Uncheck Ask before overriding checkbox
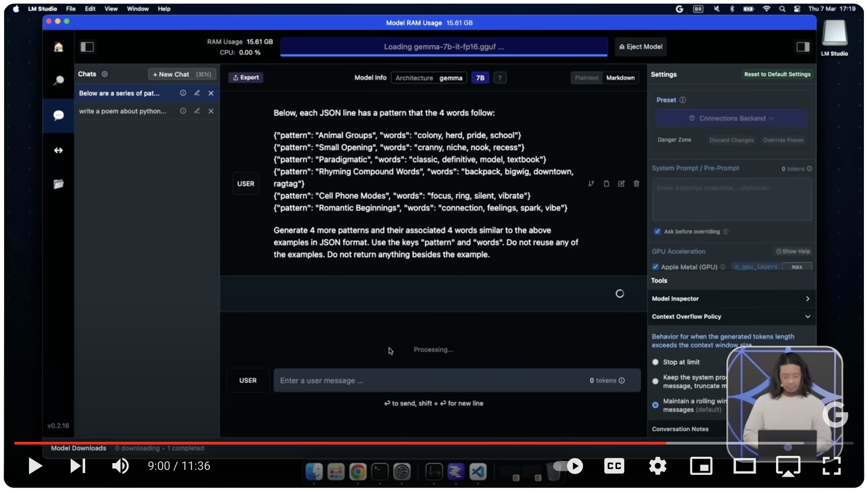 657,232
